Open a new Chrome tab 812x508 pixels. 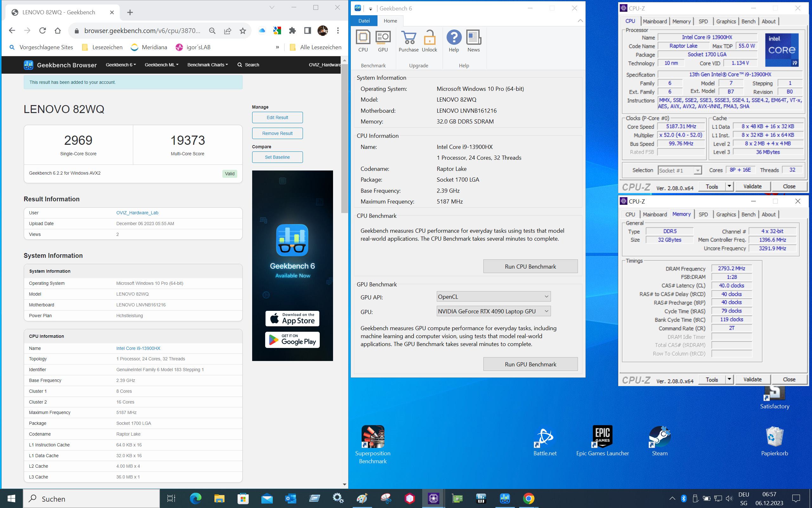[130, 12]
